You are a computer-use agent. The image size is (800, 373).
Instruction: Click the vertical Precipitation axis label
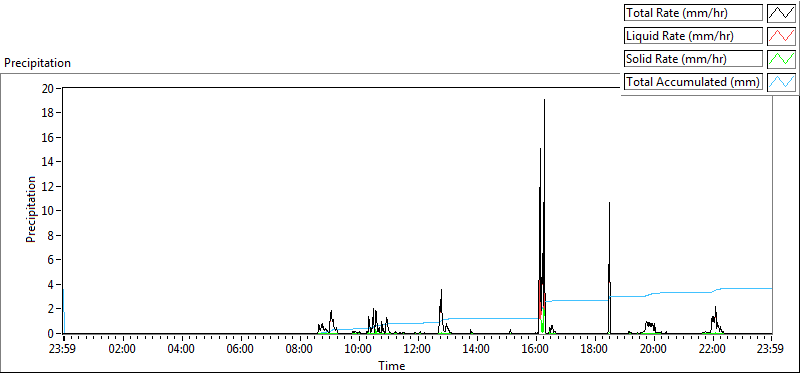pos(31,209)
